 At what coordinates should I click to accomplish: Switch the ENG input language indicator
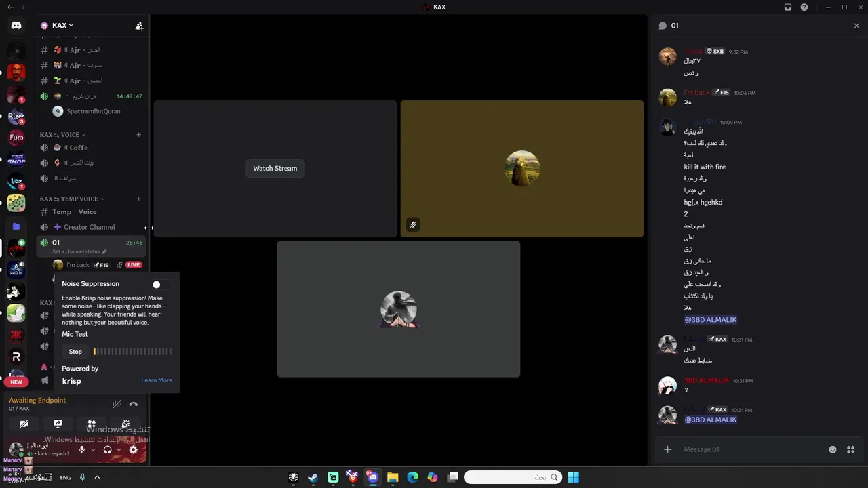[x=65, y=477]
